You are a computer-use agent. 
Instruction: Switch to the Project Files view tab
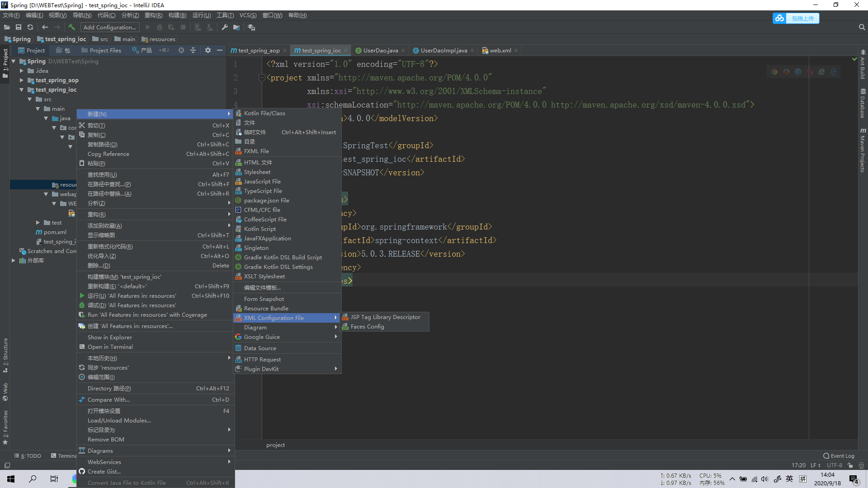101,51
